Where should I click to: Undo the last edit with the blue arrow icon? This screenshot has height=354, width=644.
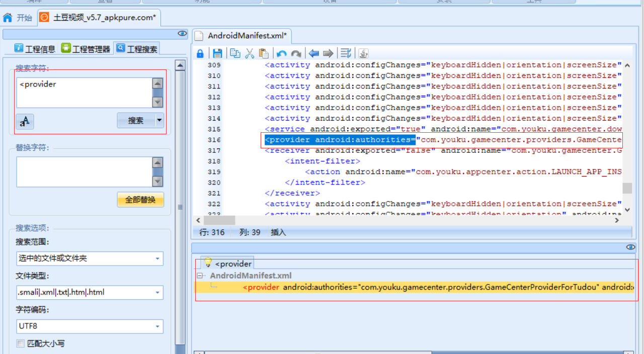(282, 53)
